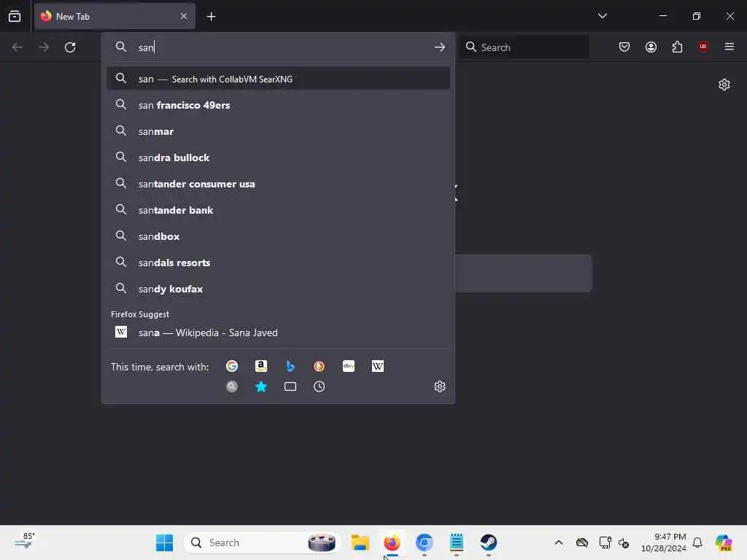Choose suggestion 'sandals resorts'
The width and height of the screenshot is (747, 560).
tap(278, 262)
